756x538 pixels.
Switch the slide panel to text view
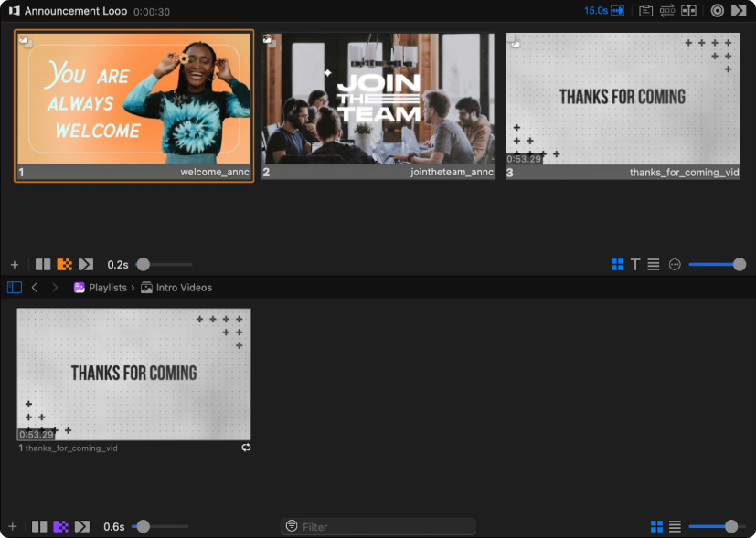[x=635, y=265]
